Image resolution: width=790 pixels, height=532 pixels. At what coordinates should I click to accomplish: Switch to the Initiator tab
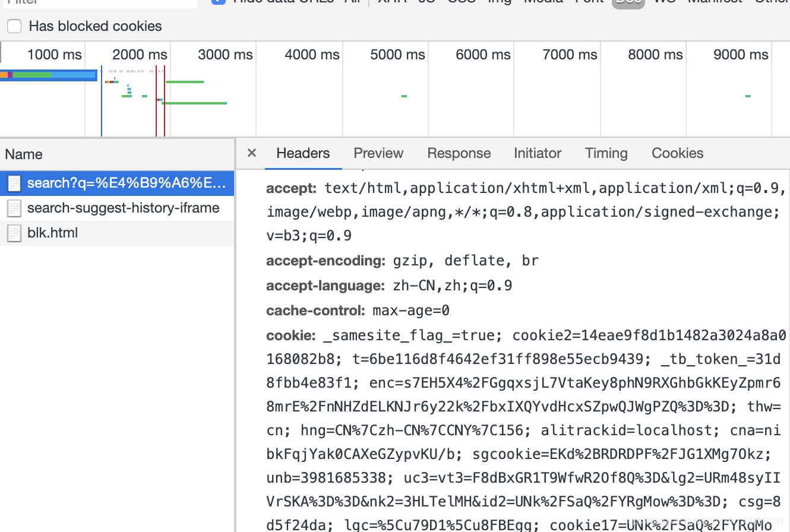tap(538, 153)
